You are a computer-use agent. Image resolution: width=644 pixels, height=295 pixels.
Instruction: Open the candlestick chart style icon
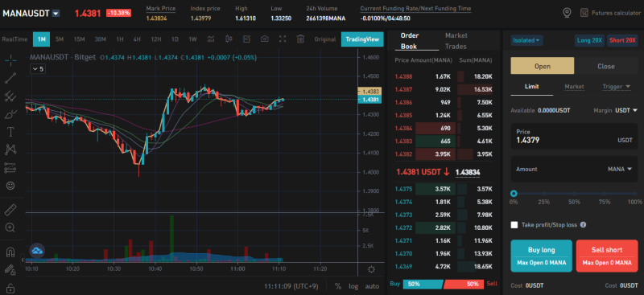[x=229, y=39]
